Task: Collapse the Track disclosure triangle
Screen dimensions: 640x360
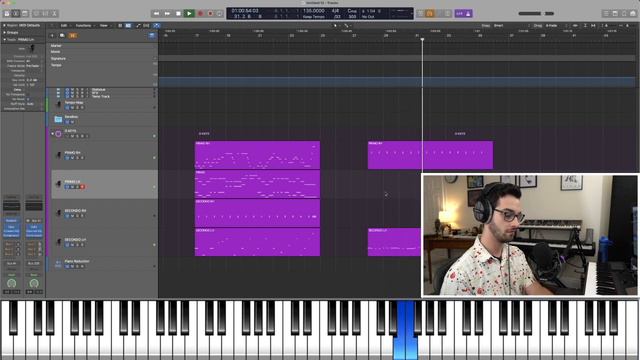Action: [x=4, y=40]
